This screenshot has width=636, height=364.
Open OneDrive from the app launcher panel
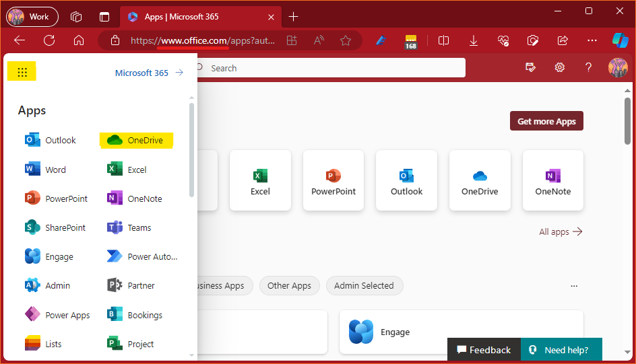[x=136, y=140]
